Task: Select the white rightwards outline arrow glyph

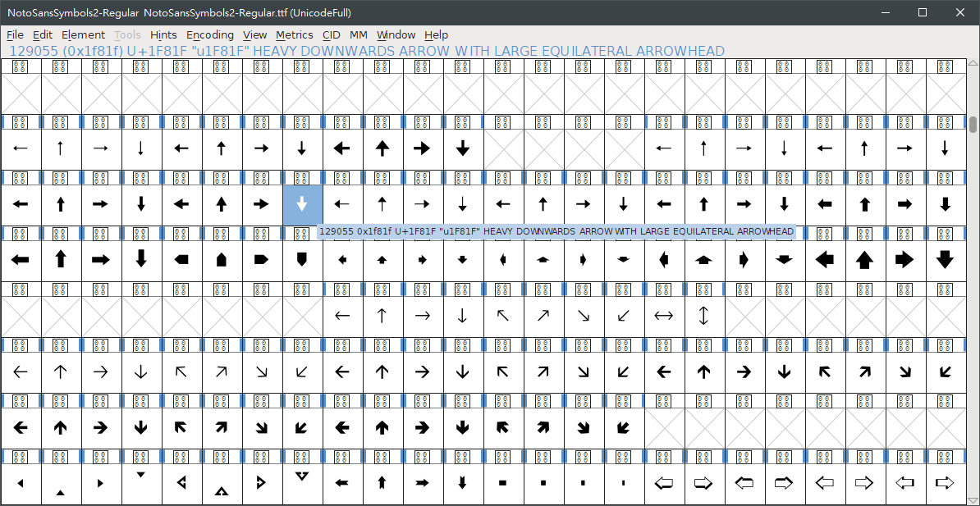Action: pos(703,483)
